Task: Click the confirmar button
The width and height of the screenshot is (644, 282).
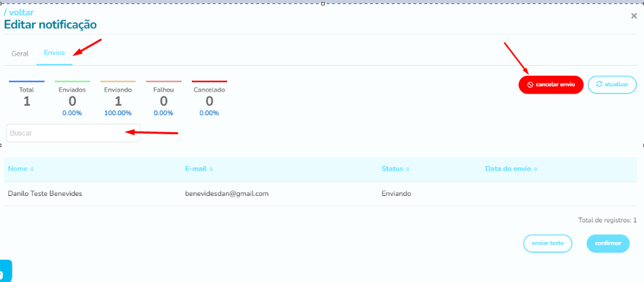Action: [x=608, y=243]
